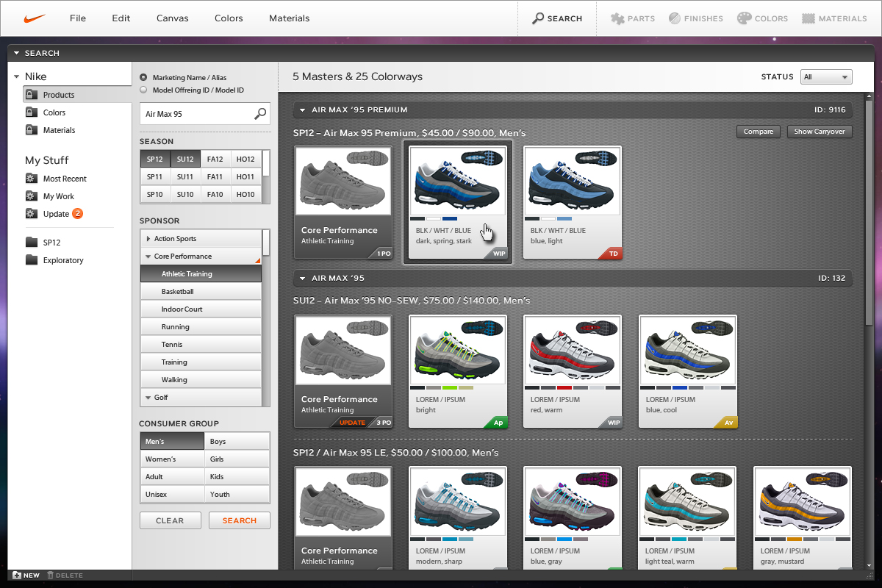
Task: Open the Canvas menu
Action: tap(172, 18)
